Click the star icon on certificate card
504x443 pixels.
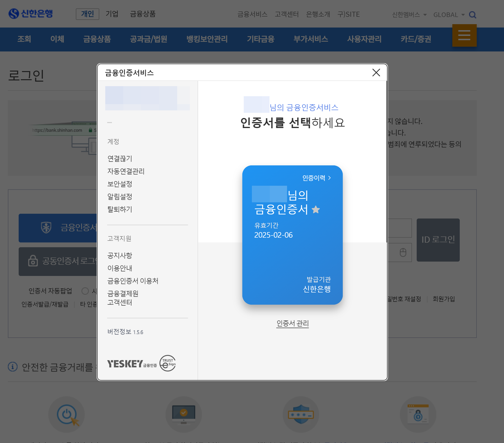pyautogui.click(x=315, y=210)
